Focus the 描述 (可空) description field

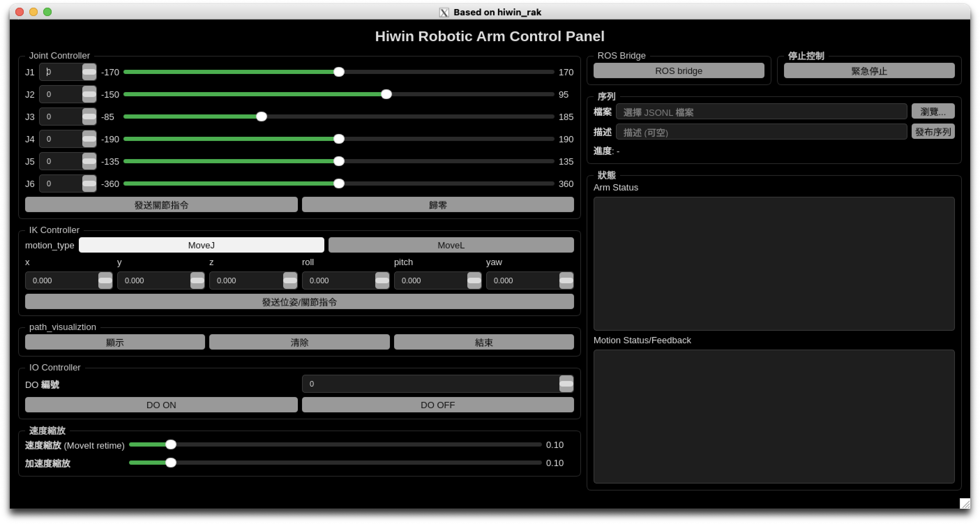762,132
